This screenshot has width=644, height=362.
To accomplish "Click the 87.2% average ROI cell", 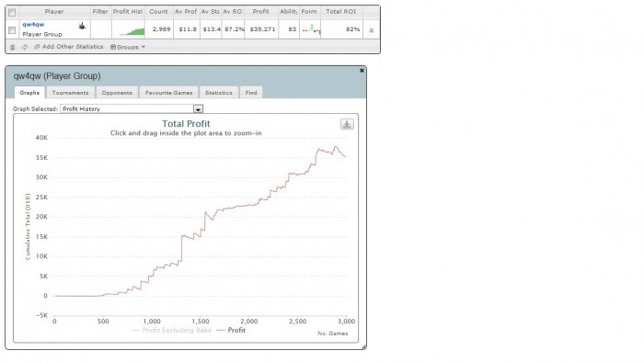I will coord(234,29).
